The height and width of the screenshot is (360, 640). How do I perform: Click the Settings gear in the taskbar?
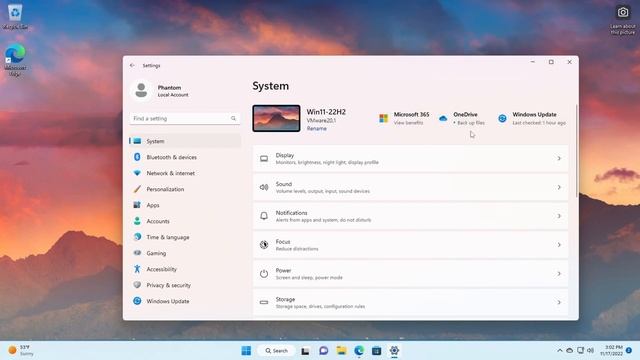click(394, 351)
